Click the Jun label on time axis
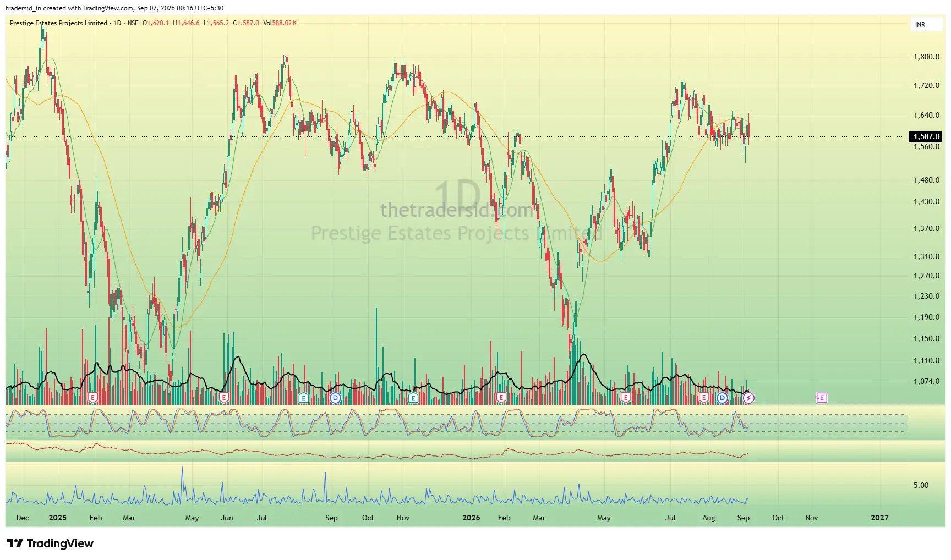 (x=227, y=518)
